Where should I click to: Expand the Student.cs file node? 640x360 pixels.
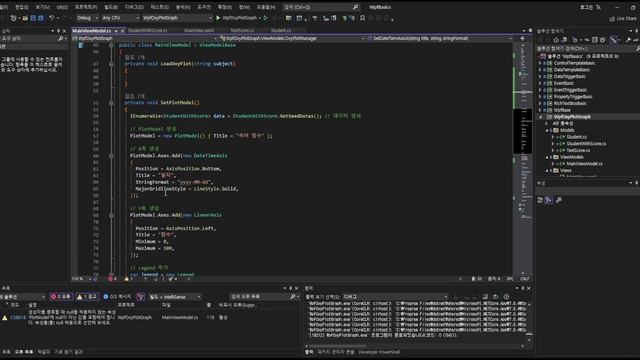(x=553, y=137)
